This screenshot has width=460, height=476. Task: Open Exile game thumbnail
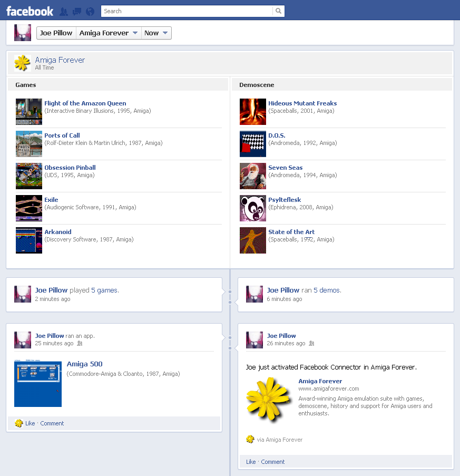(x=29, y=208)
